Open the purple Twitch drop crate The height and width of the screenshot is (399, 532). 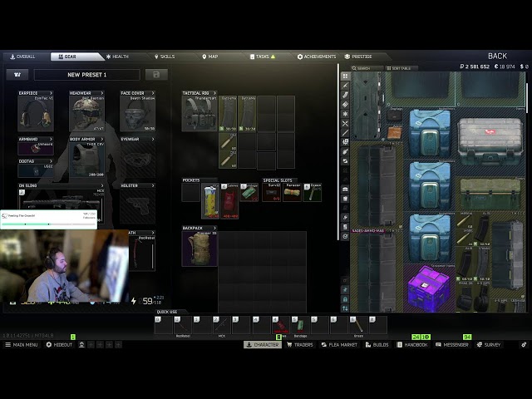tap(429, 288)
